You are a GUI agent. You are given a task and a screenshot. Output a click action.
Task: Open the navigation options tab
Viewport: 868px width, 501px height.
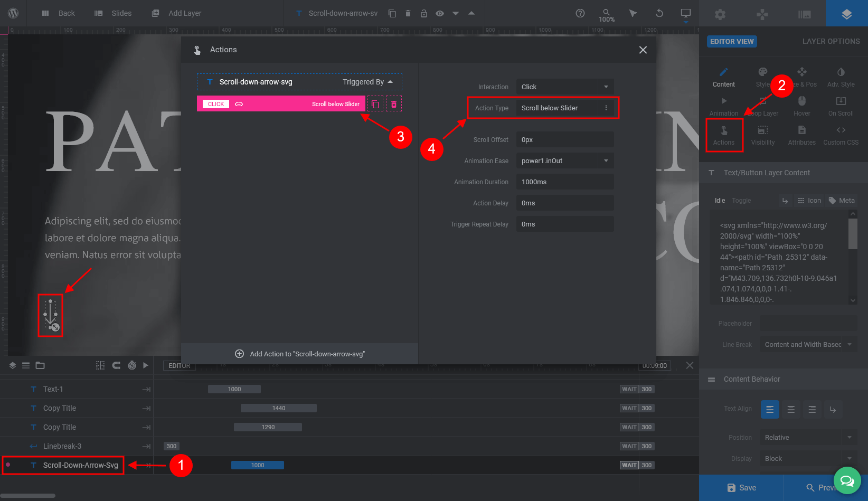point(762,14)
